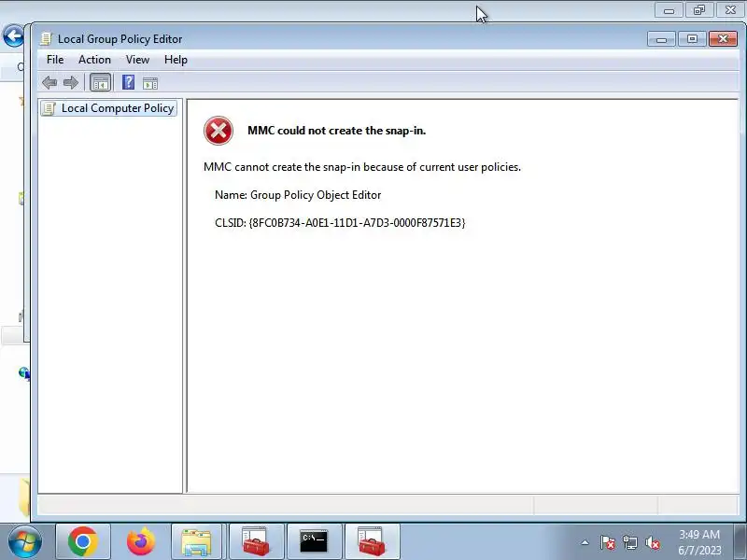The height and width of the screenshot is (560, 747).
Task: Open the Help question-mark toolbar icon
Action: 128,83
